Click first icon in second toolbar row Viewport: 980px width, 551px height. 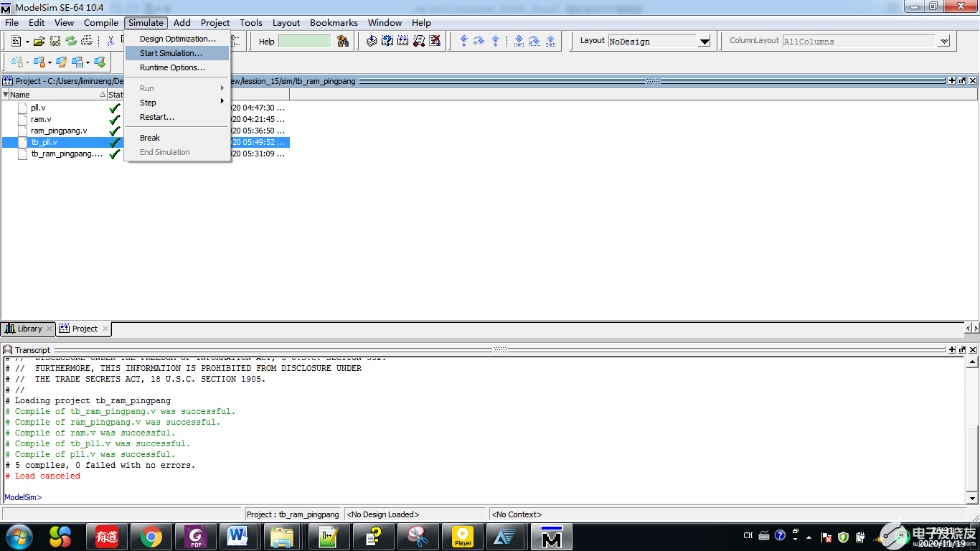tap(17, 62)
